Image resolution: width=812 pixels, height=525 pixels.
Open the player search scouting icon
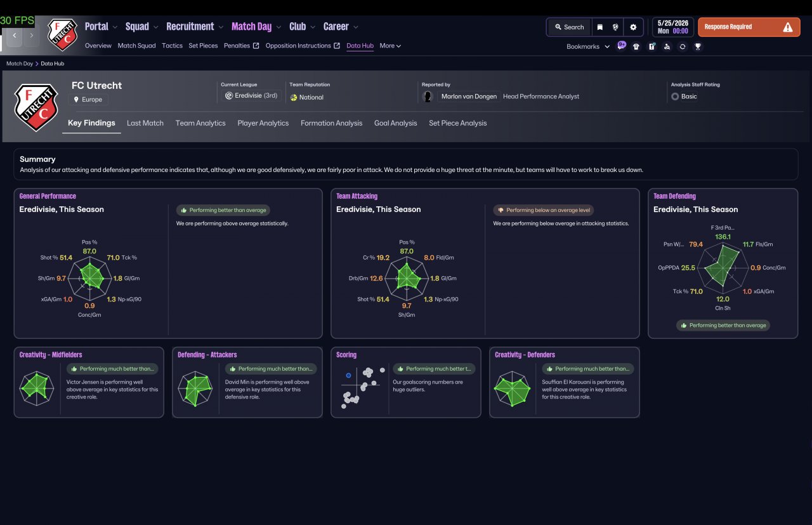click(667, 46)
